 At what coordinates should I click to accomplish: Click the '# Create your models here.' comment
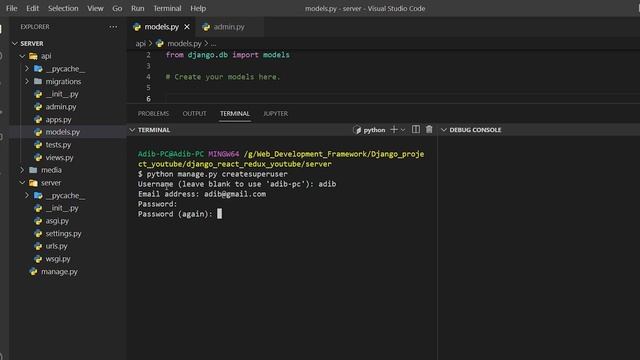[223, 77]
